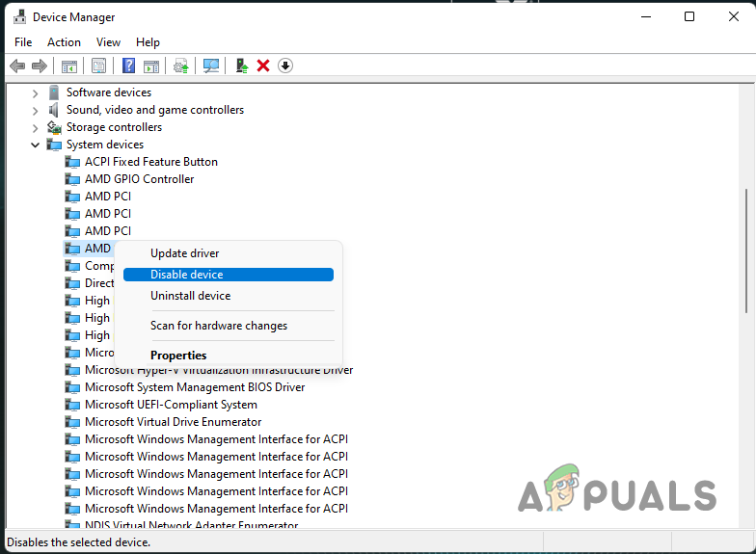Screen dimensions: 756x554
Task: Click Scan for hardware changes monitor icon
Action: [x=210, y=66]
